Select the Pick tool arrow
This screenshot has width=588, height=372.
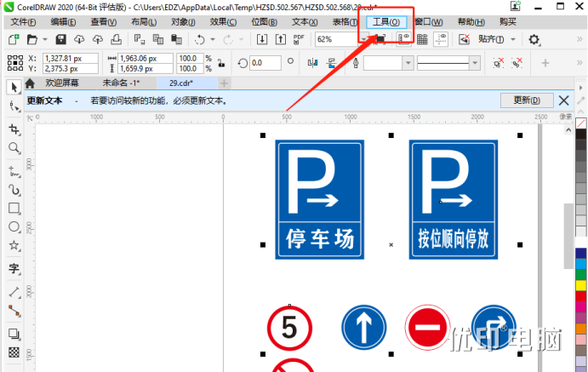point(14,88)
